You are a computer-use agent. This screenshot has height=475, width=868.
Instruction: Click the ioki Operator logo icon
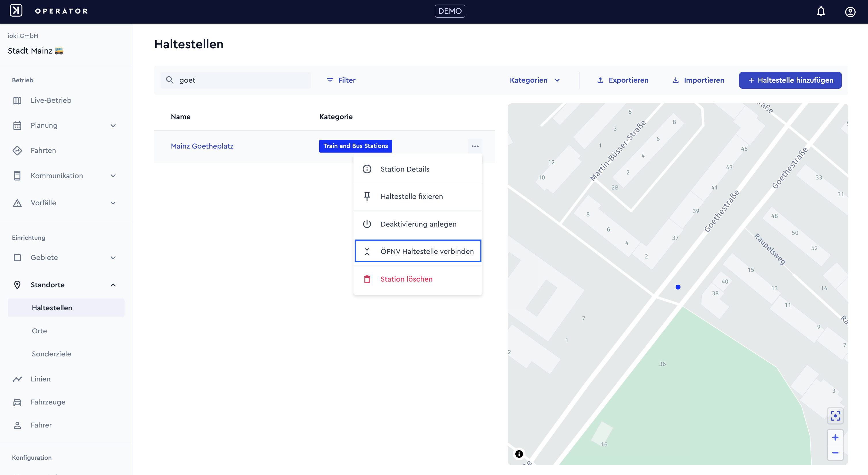point(16,11)
